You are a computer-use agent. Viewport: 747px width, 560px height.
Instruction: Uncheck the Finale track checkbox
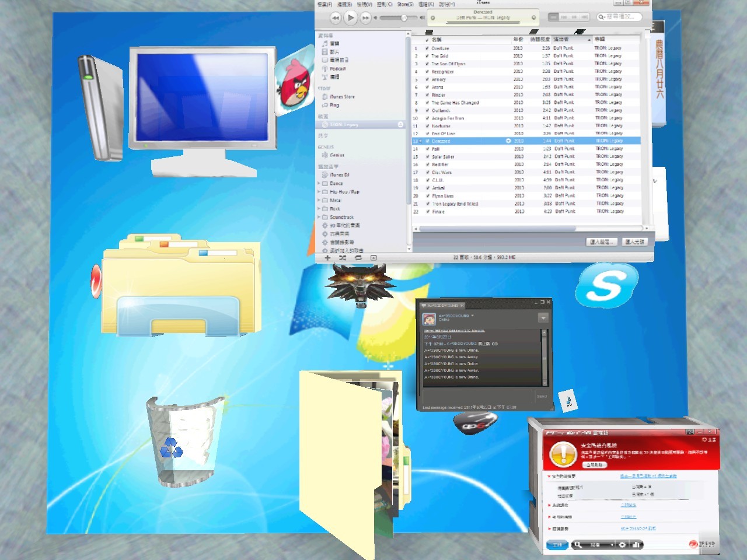(428, 212)
